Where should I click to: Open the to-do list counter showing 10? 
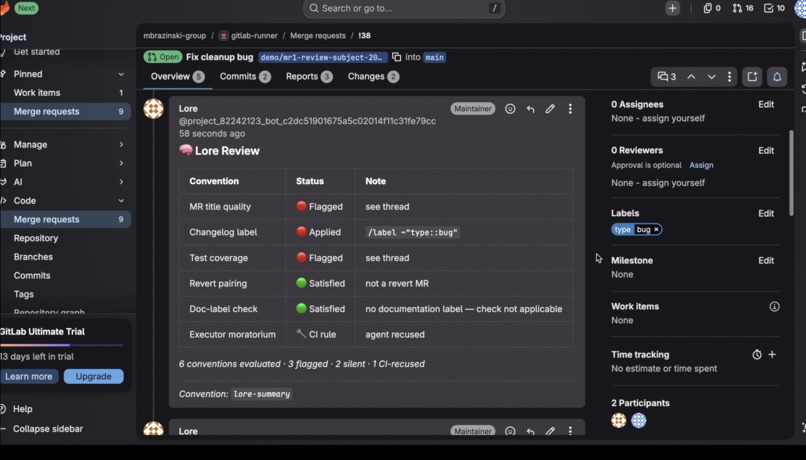tap(774, 8)
